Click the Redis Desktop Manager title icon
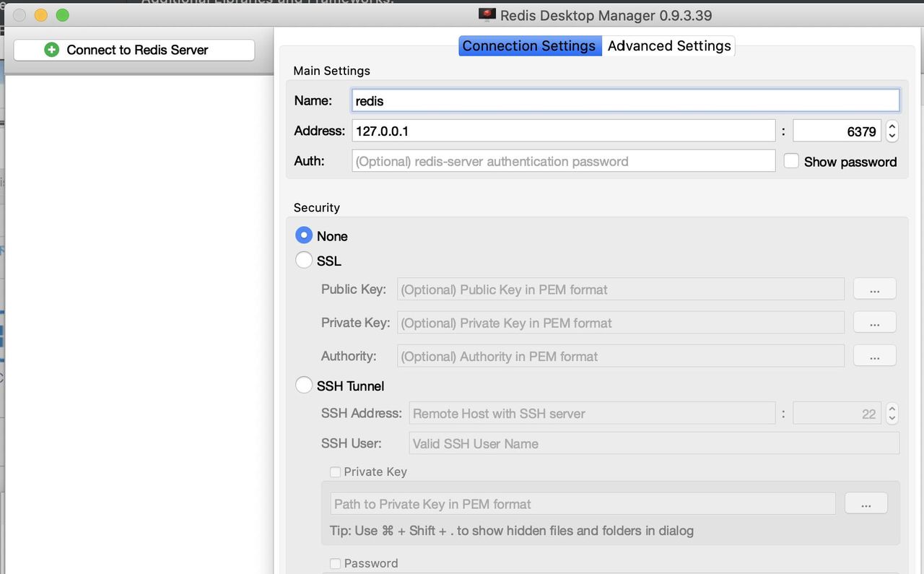The width and height of the screenshot is (924, 574). tap(487, 15)
